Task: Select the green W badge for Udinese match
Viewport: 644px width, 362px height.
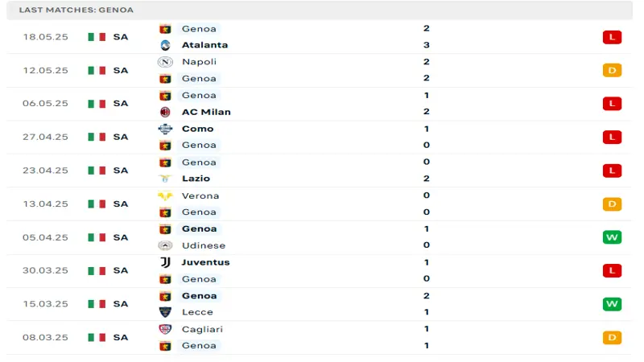Action: 612,237
